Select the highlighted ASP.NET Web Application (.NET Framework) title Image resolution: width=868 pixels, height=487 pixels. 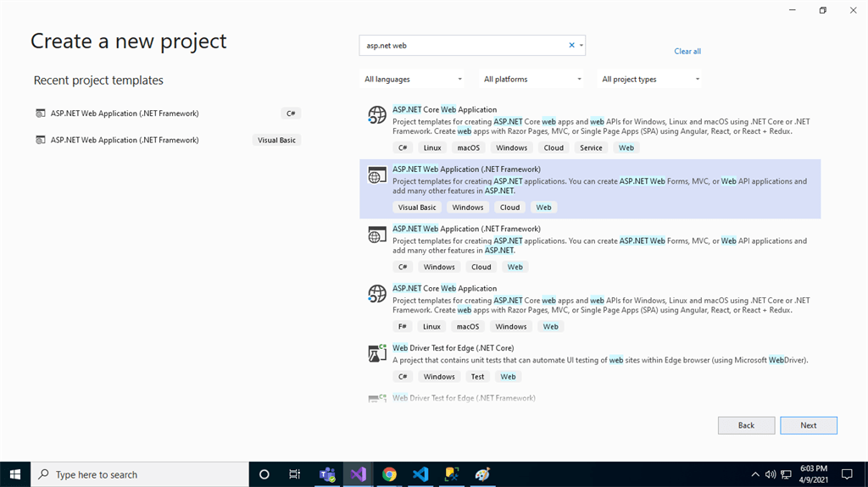(467, 169)
